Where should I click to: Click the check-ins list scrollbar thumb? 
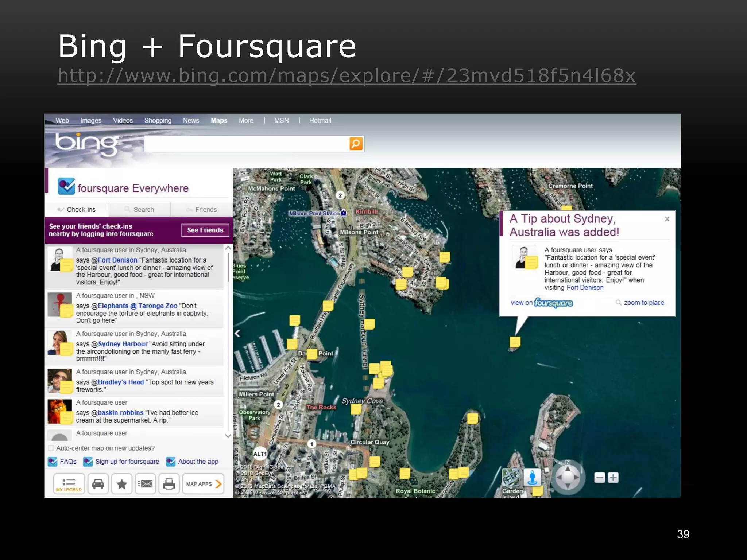pos(228,267)
